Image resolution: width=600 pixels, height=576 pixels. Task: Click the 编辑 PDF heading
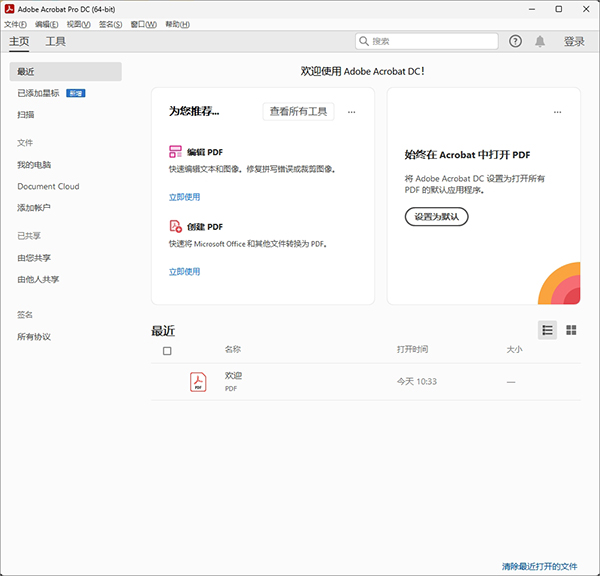click(x=205, y=152)
